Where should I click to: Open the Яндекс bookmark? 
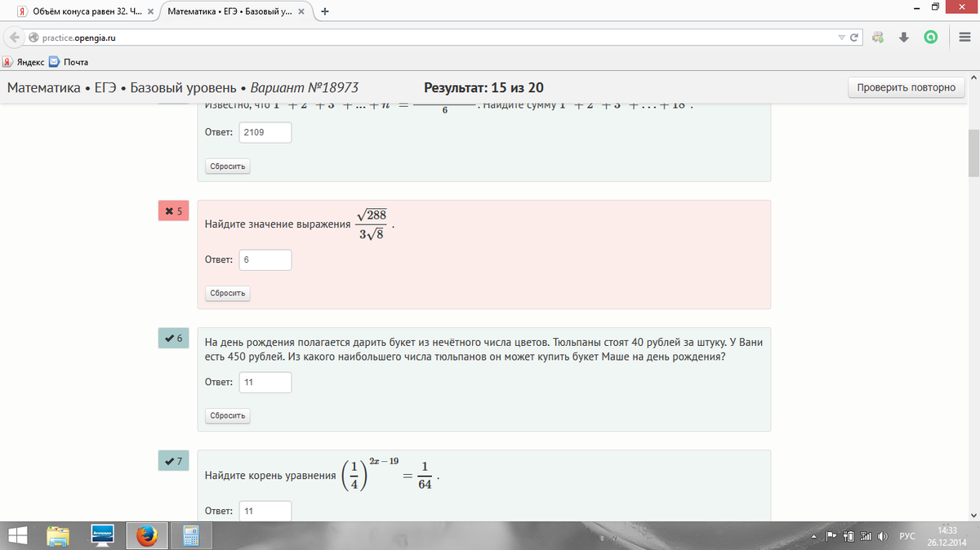(x=24, y=62)
